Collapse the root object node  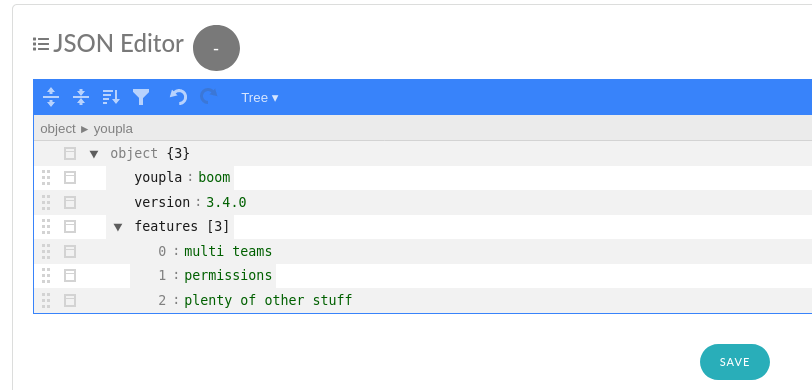(94, 154)
